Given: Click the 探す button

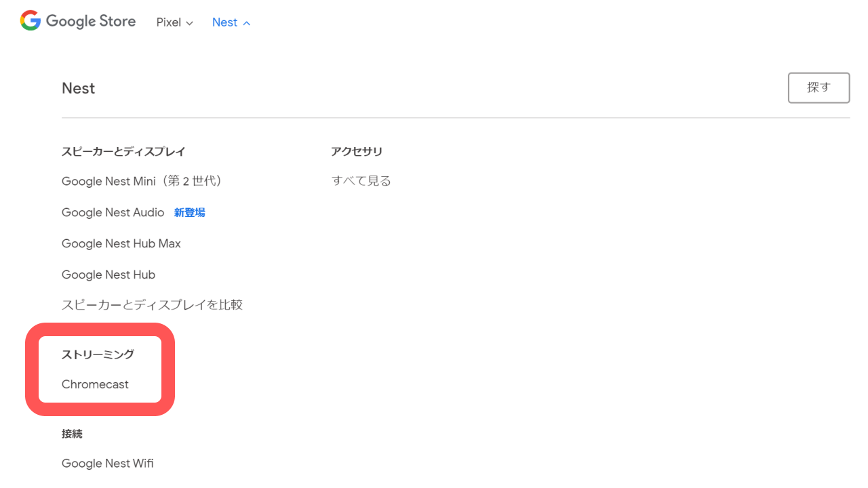Looking at the screenshot, I should [x=818, y=87].
